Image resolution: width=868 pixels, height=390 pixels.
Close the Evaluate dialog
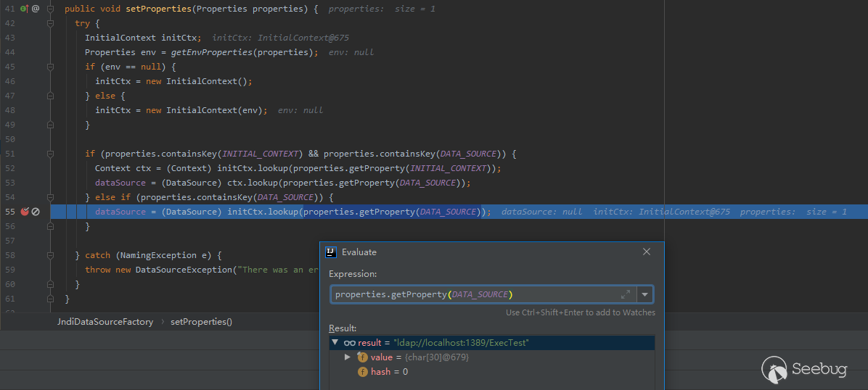point(647,252)
